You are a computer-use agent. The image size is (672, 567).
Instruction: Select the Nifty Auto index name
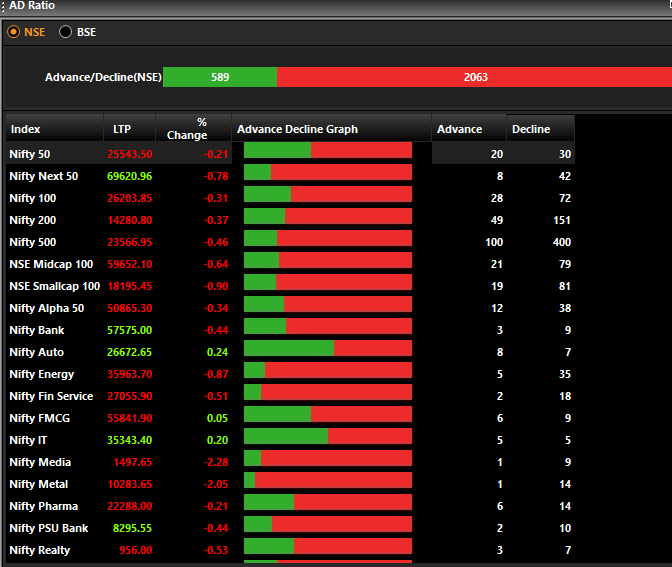click(x=36, y=352)
